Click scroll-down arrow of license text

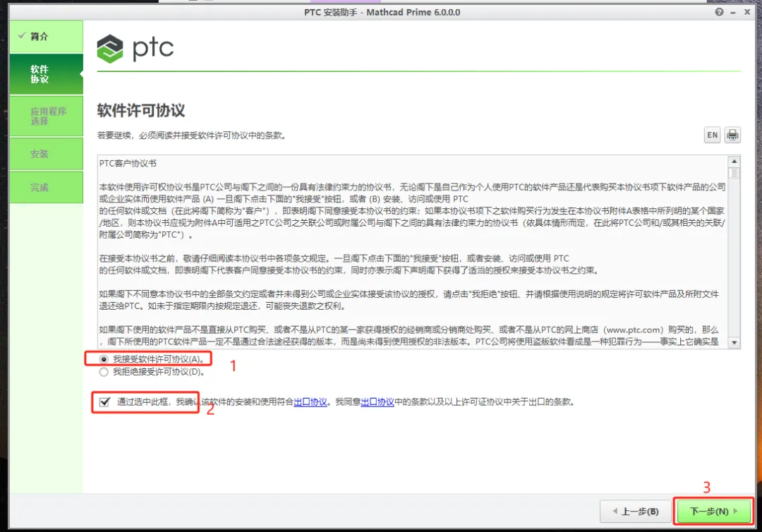734,342
